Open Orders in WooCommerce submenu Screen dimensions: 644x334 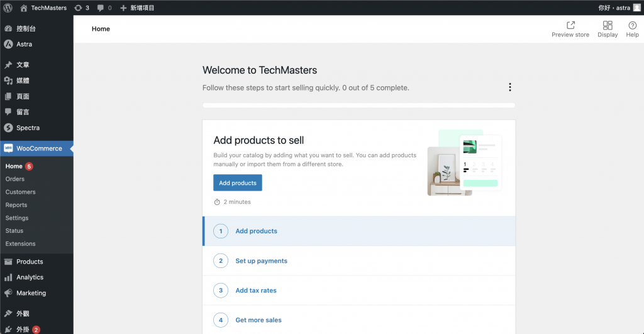point(15,179)
